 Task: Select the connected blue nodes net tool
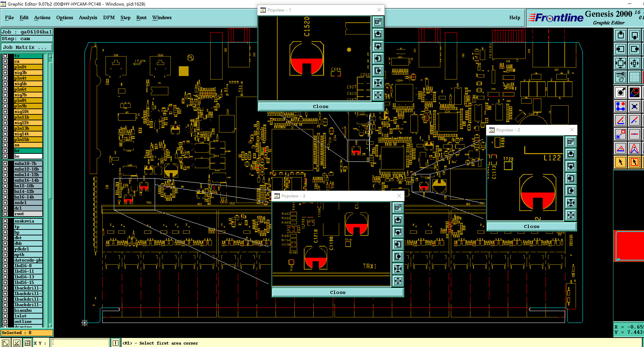[621, 106]
